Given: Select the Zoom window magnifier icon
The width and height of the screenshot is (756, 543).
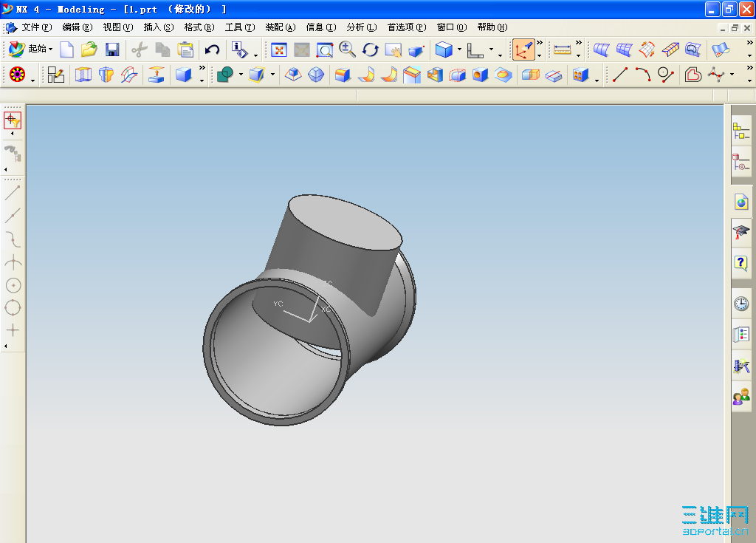Looking at the screenshot, I should (325, 49).
